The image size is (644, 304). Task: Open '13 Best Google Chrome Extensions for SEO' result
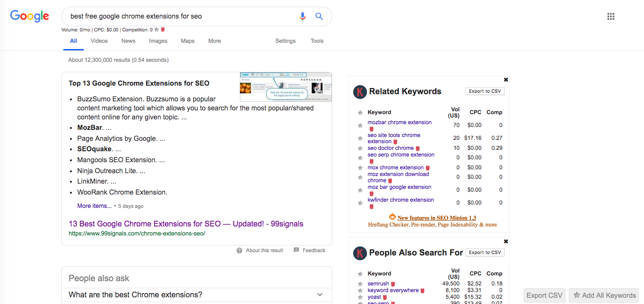[186, 224]
